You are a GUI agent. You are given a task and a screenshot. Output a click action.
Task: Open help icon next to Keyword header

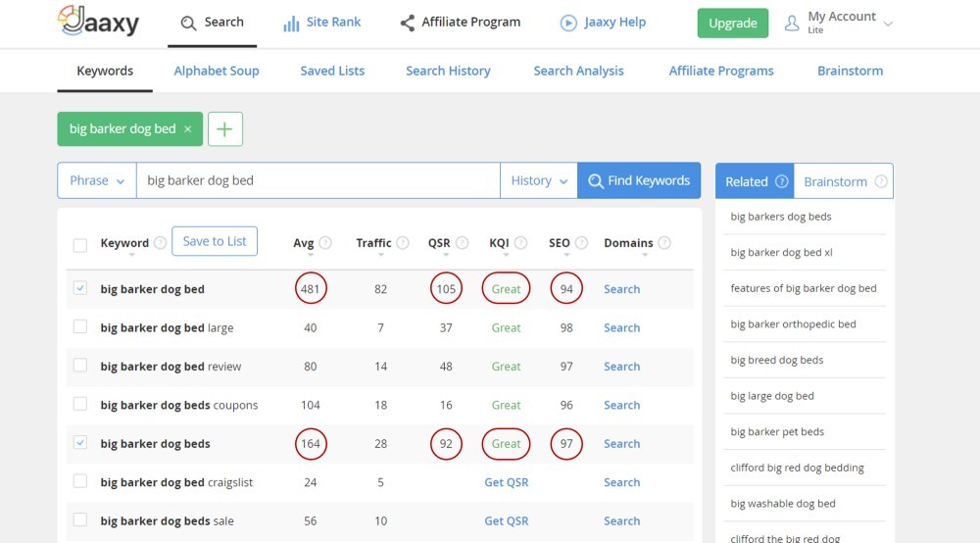[x=160, y=242]
